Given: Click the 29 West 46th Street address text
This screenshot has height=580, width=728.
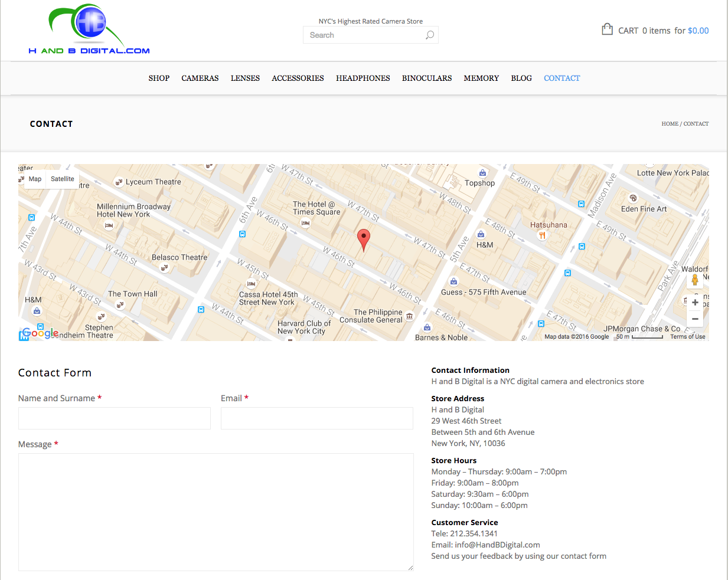Looking at the screenshot, I should point(466,421).
